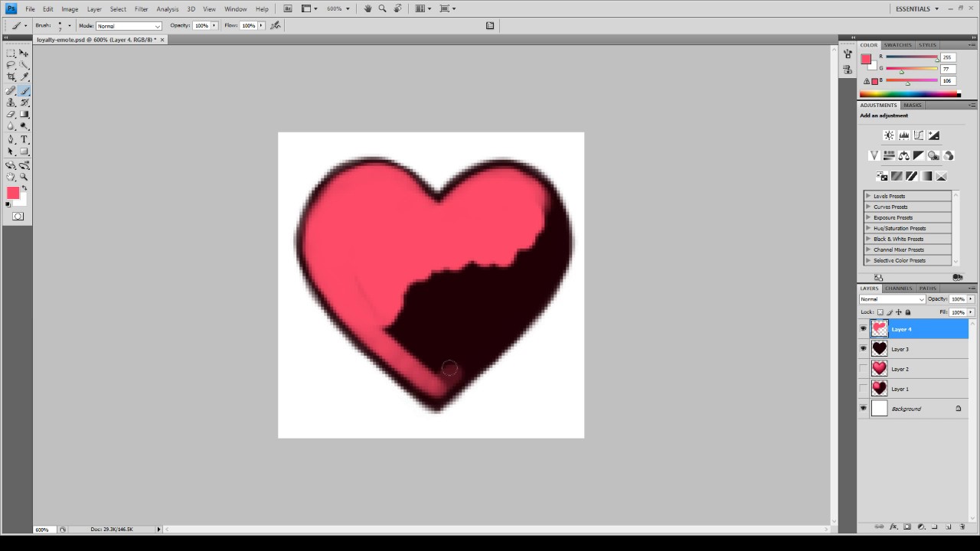Add a layer style via fx icon
The width and height of the screenshot is (980, 551).
click(893, 527)
